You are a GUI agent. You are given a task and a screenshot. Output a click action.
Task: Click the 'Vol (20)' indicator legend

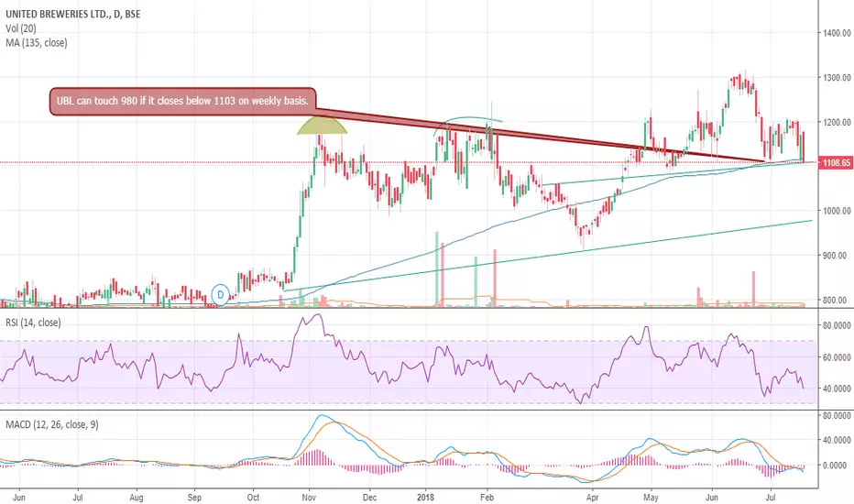[x=21, y=28]
